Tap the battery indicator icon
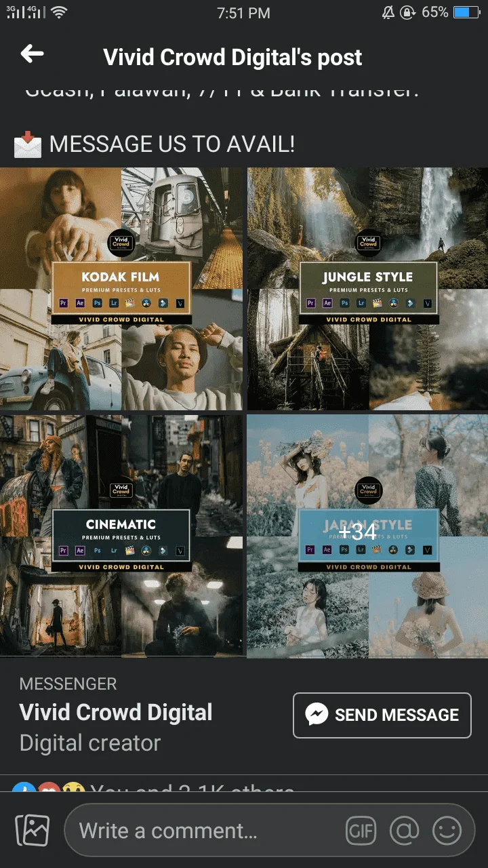This screenshot has width=488, height=868. (467, 13)
